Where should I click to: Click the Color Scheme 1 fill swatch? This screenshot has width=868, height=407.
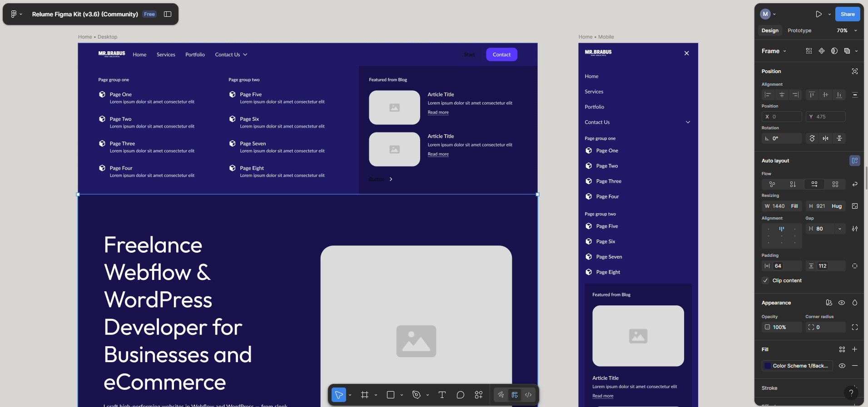(767, 366)
